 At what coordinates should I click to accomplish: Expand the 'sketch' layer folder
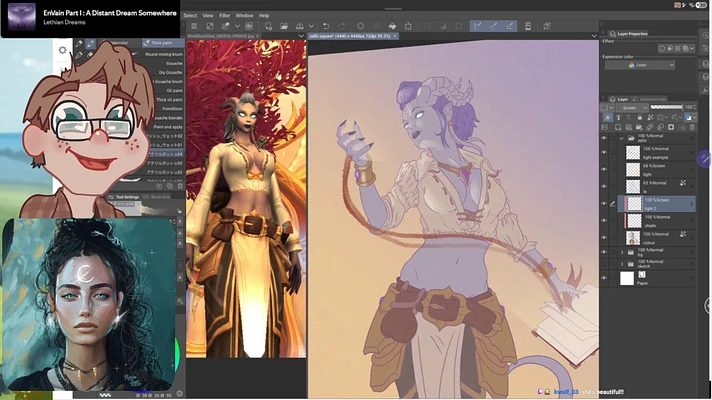(622, 263)
